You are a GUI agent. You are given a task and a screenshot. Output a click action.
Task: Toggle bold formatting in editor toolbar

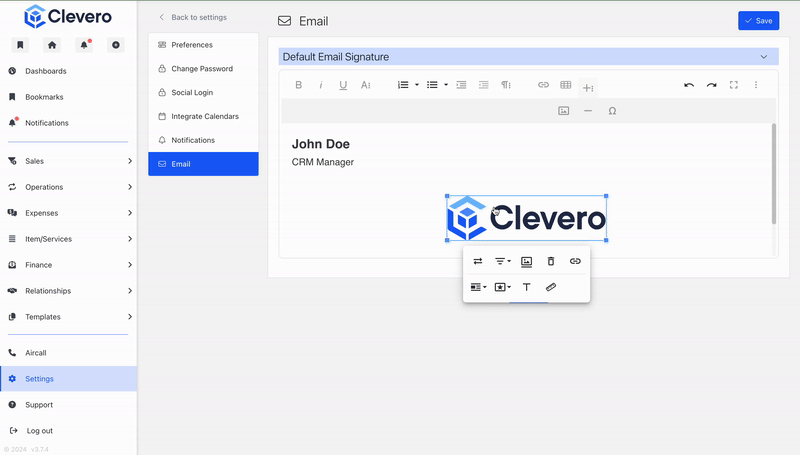click(x=298, y=85)
